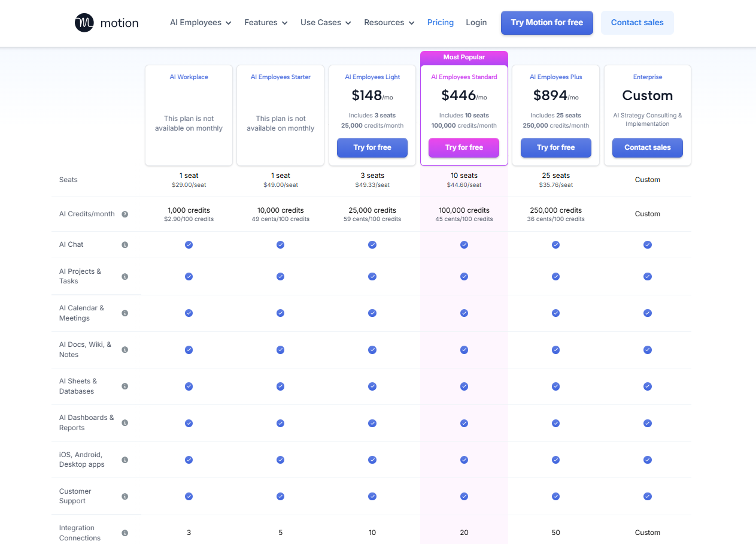Click the info icon beside AI Sheets & Databases

click(x=125, y=386)
